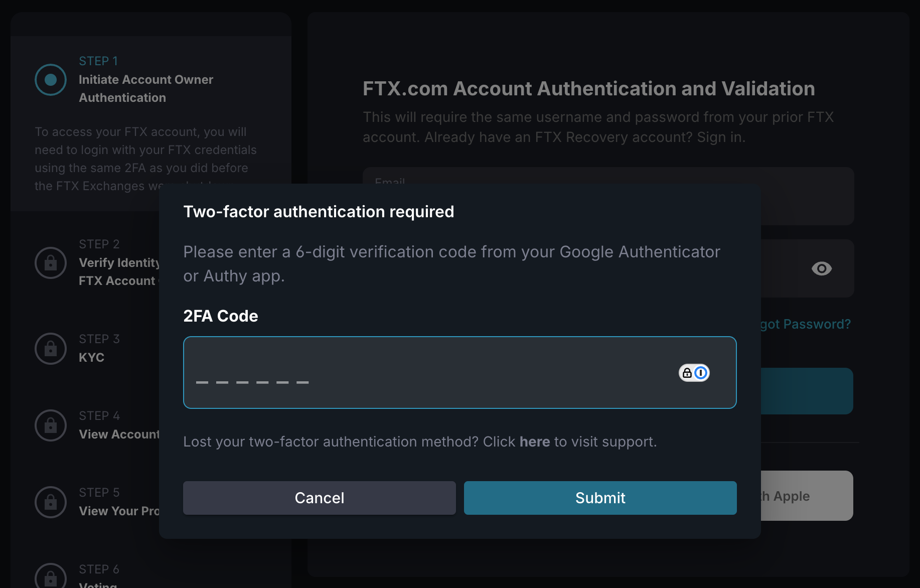Click the Step 1 radio circle indicator
The width and height of the screenshot is (920, 588).
(x=51, y=80)
